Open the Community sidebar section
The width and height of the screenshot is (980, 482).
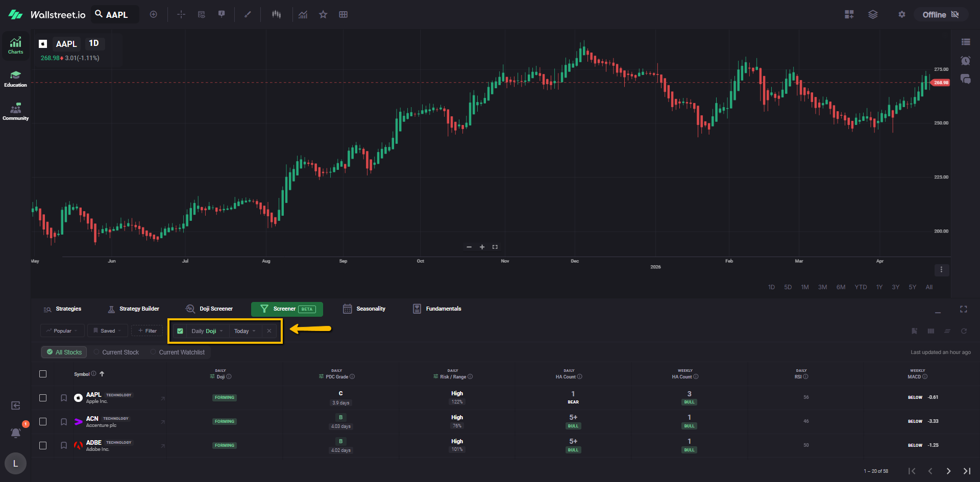[x=15, y=112]
